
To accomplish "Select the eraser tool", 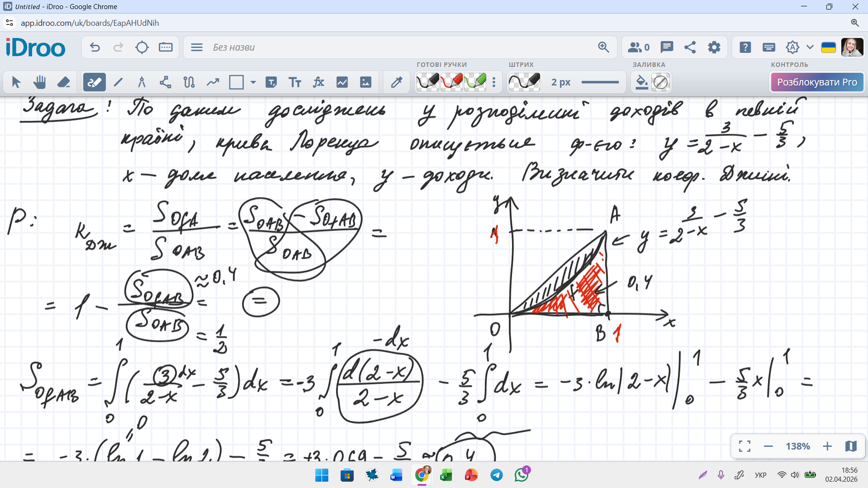I will pos(63,82).
